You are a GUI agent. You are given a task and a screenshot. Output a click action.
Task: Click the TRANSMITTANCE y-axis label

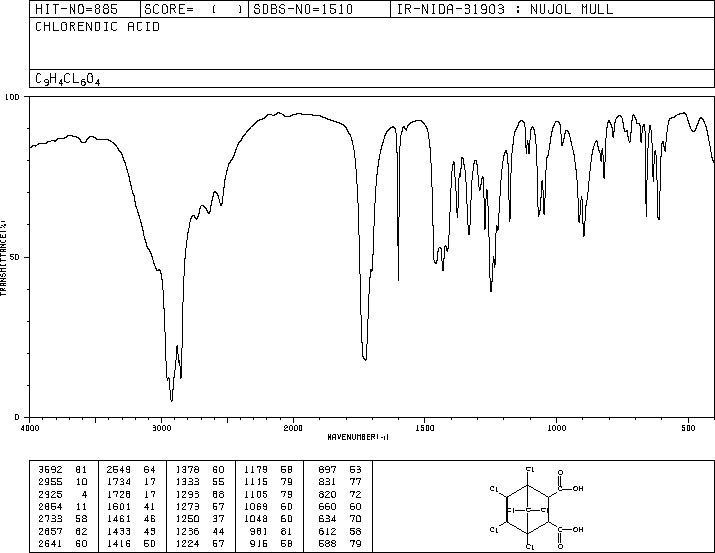tap(3, 258)
